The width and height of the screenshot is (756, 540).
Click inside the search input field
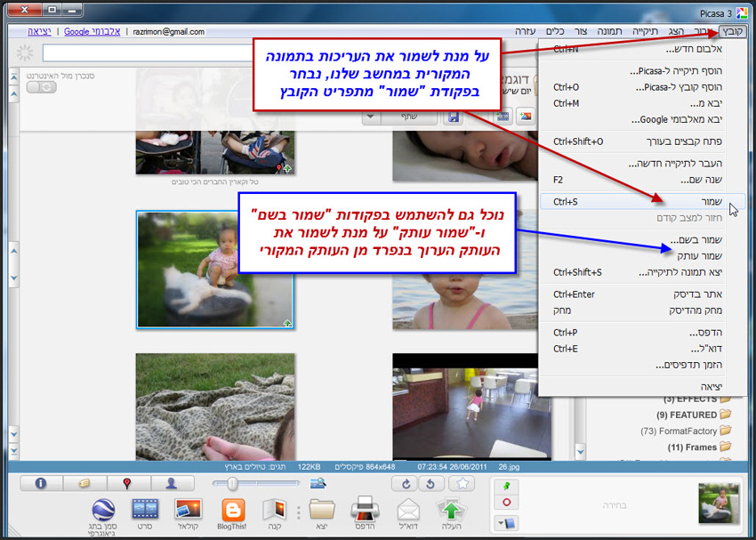[149, 53]
